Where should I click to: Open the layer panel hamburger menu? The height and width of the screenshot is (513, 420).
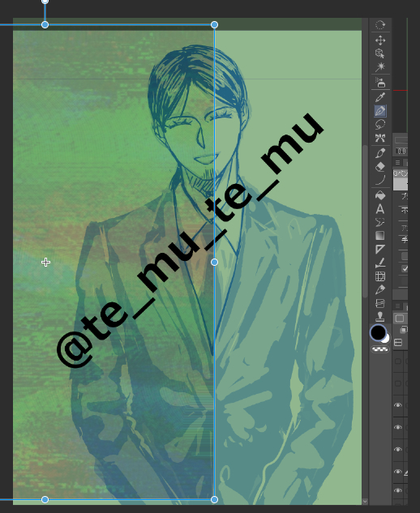point(398,306)
